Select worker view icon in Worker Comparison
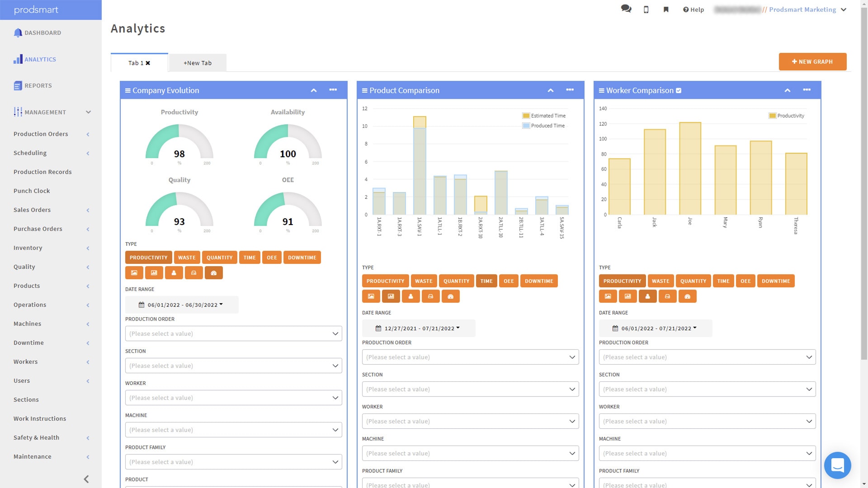This screenshot has height=488, width=868. pyautogui.click(x=648, y=296)
